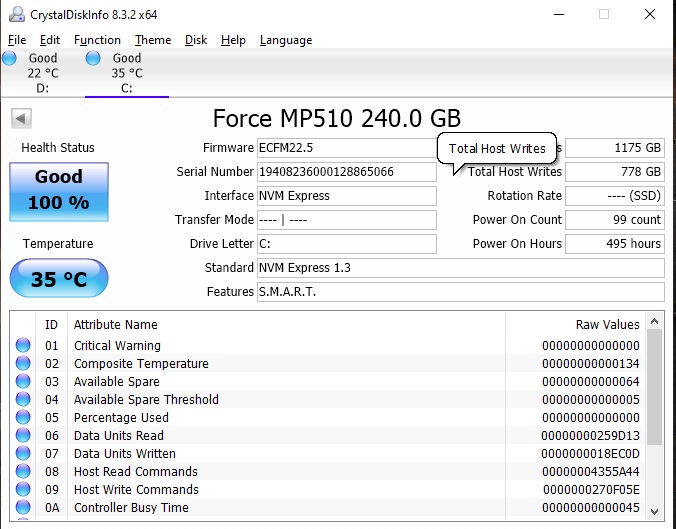Click the 35 °C temperature button
Viewport: 676px width, 529px height.
click(x=59, y=278)
